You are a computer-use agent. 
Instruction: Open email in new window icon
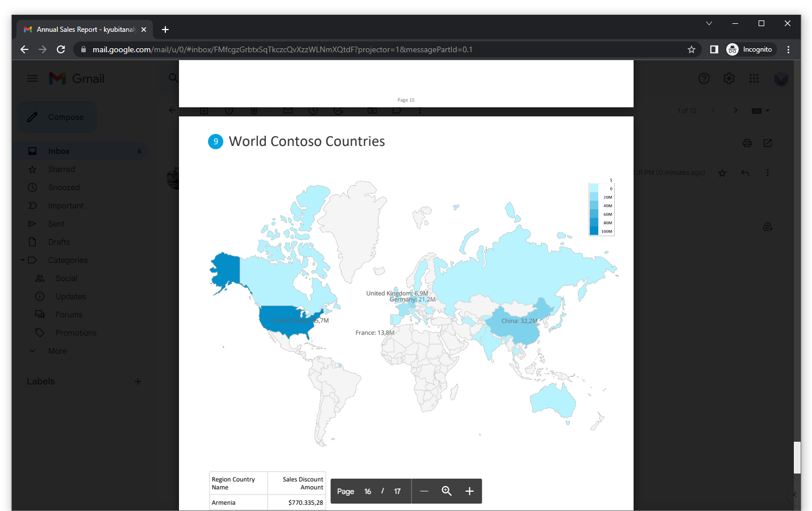(768, 143)
